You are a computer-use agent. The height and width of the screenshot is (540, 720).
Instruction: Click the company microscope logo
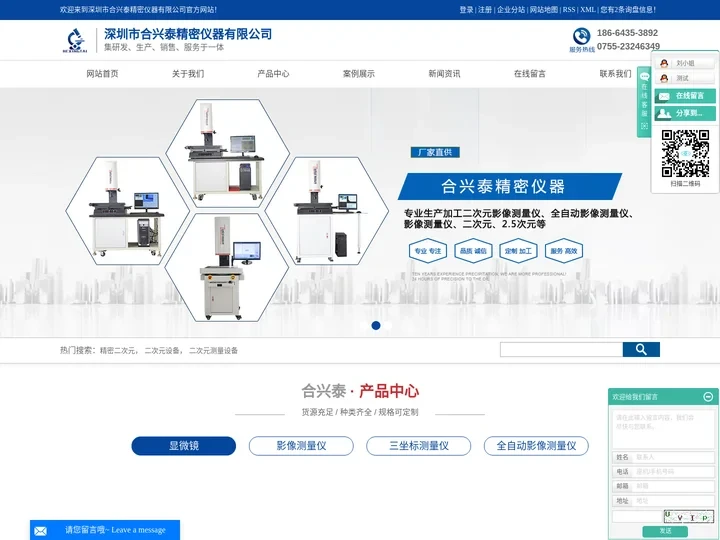tap(74, 40)
